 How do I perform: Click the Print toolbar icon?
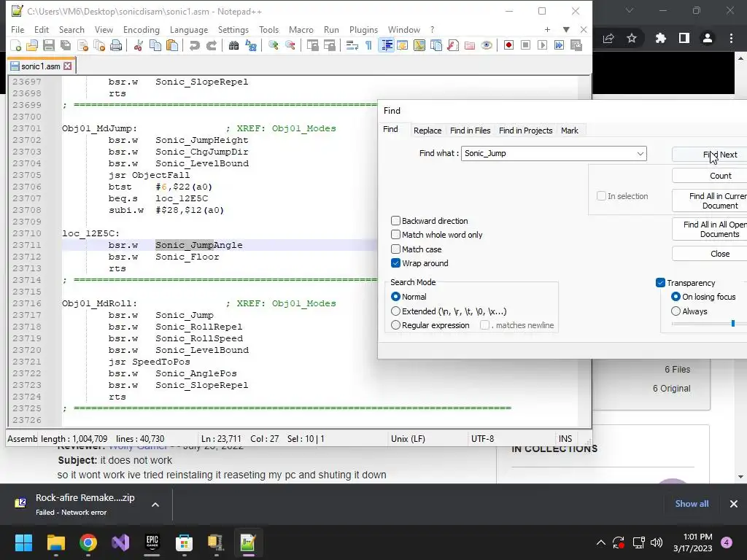coord(116,46)
